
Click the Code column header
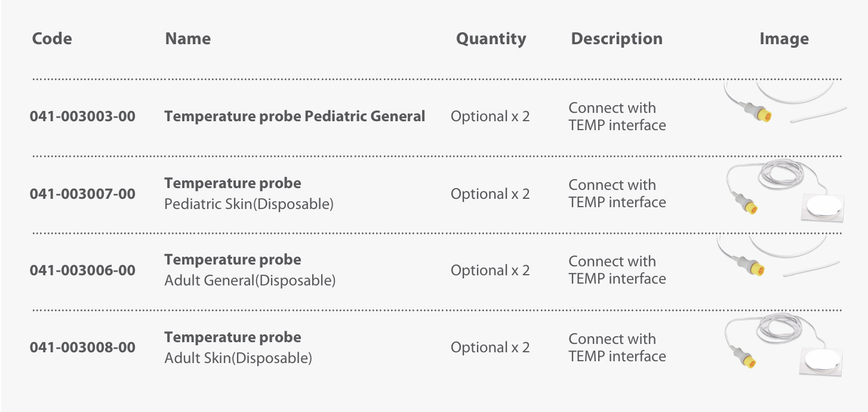coord(52,39)
